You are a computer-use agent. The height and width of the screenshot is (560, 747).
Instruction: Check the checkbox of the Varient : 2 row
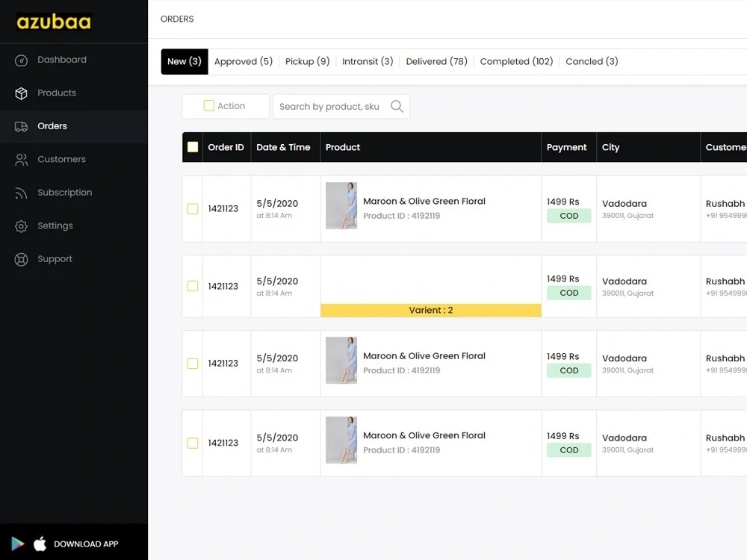(193, 286)
